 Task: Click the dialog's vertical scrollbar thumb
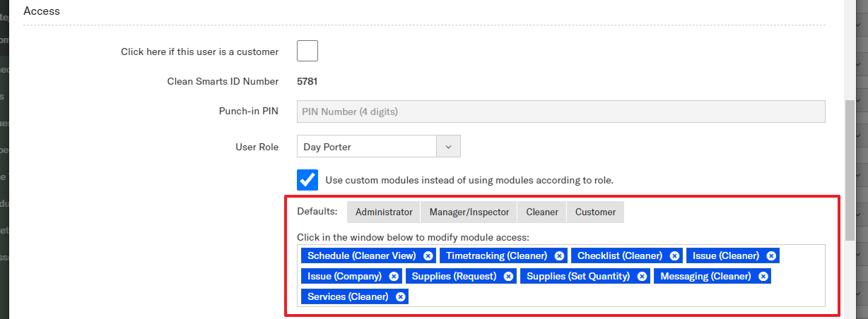coord(850,169)
